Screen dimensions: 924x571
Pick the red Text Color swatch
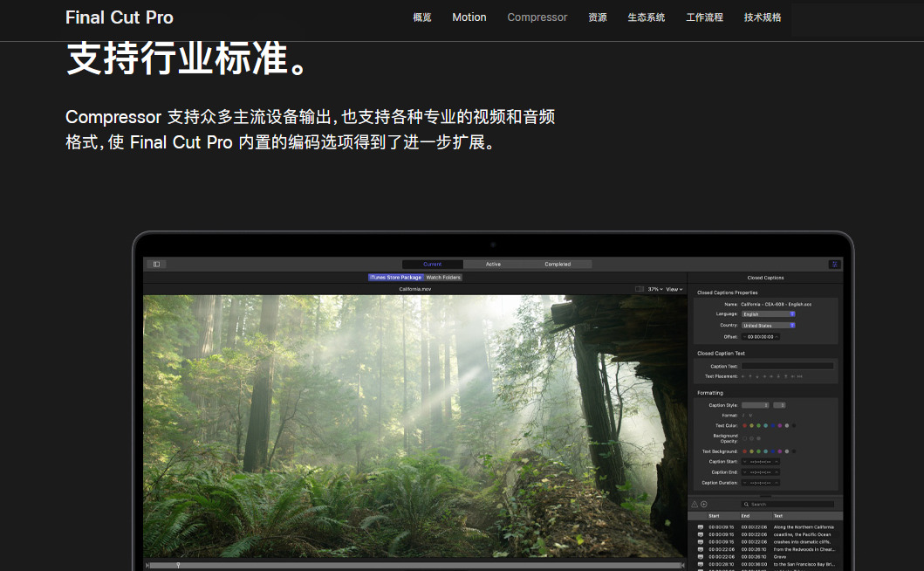[x=744, y=426]
